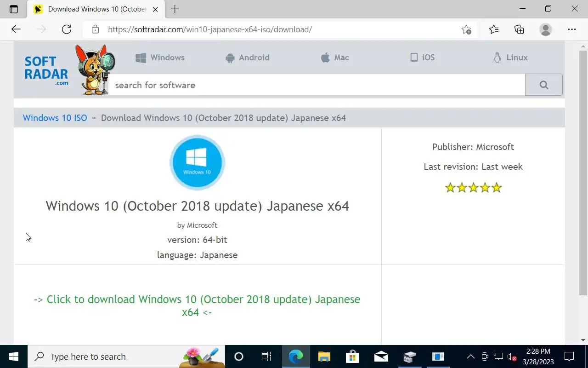This screenshot has height=368, width=588.
Task: Open Cortana from the taskbar
Action: tap(239, 356)
